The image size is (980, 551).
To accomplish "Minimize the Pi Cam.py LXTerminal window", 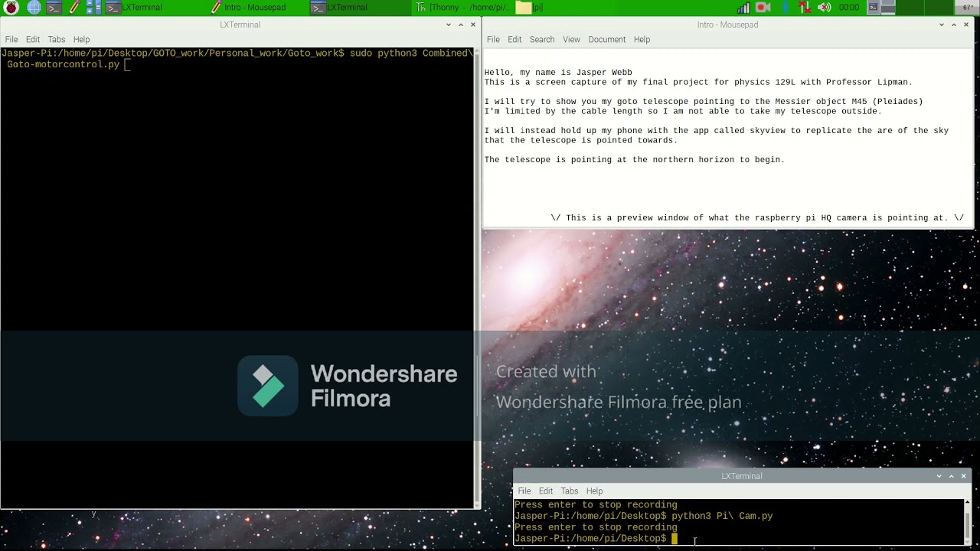I will 939,476.
